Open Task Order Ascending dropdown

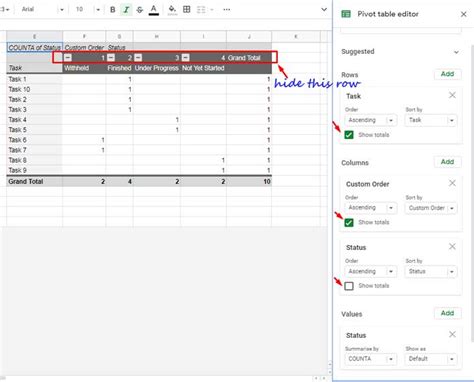(x=371, y=120)
